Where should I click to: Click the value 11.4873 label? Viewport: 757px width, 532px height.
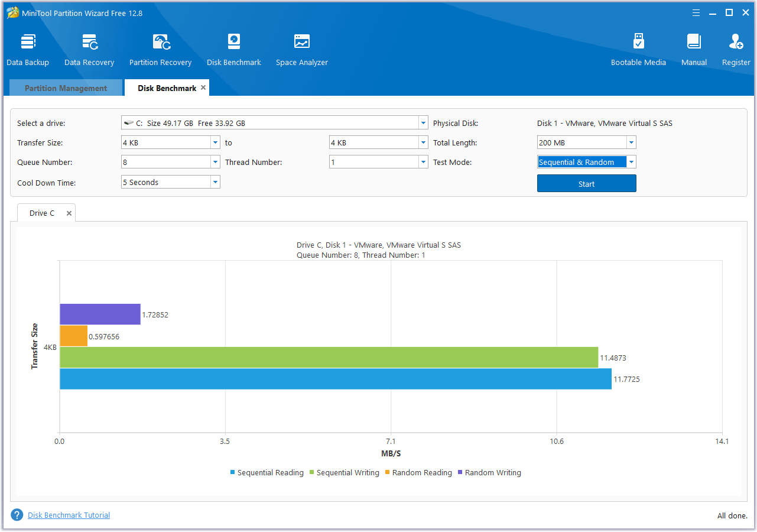pyautogui.click(x=613, y=358)
